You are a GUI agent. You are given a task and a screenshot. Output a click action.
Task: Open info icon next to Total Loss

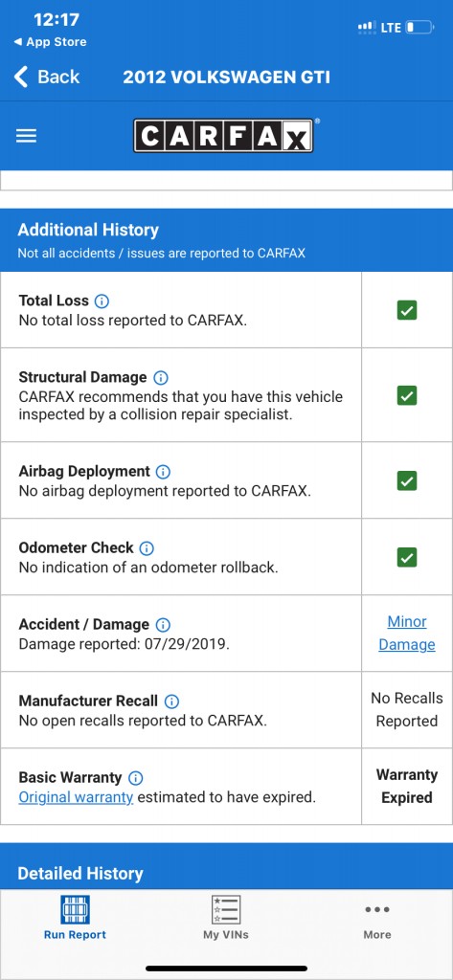(x=102, y=301)
